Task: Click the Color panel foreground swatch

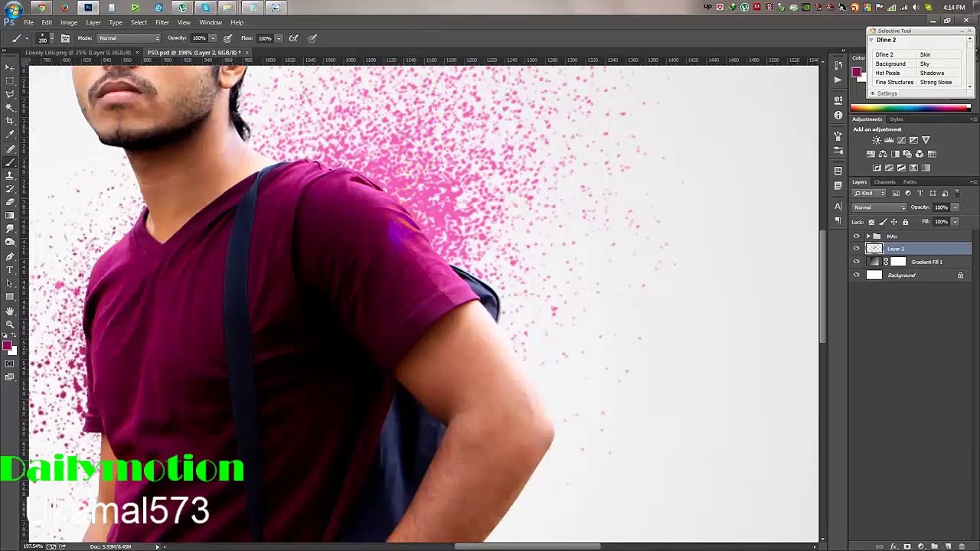Action: 857,72
